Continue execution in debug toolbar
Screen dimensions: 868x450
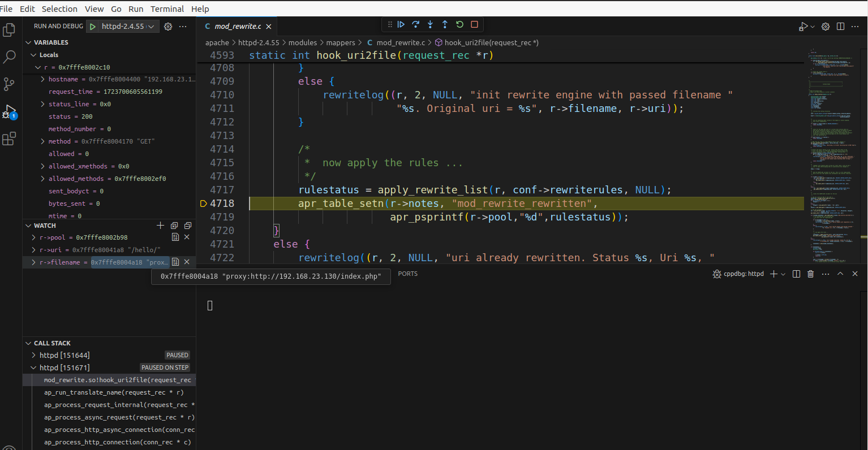click(401, 24)
